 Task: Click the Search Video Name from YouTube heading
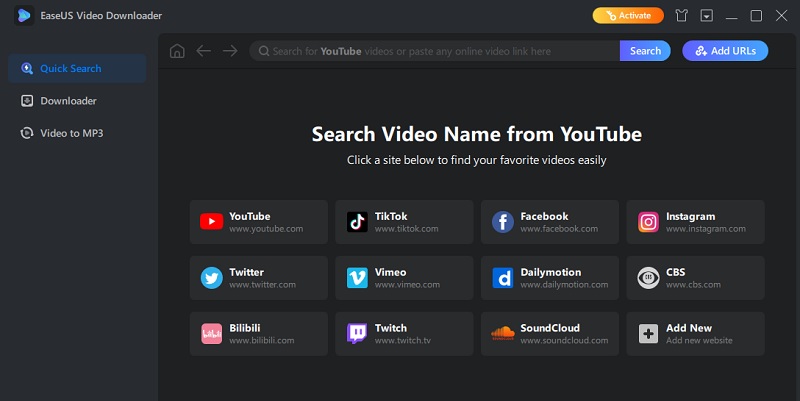(477, 134)
